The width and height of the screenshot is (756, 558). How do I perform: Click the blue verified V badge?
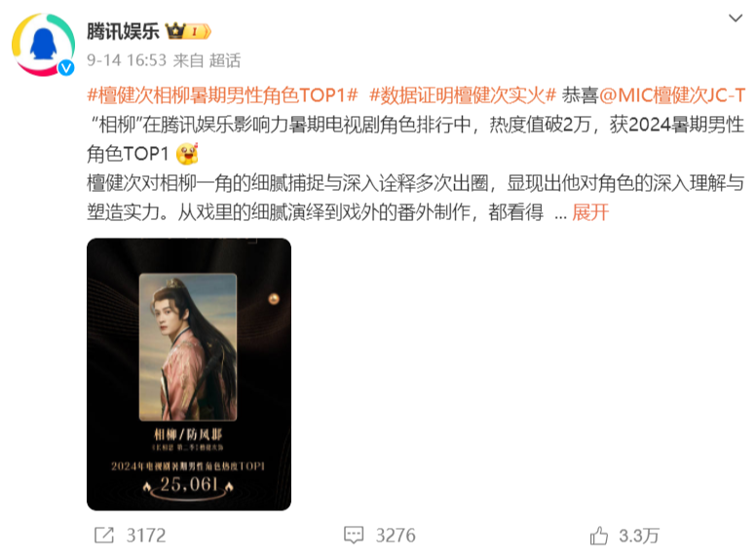[x=66, y=68]
